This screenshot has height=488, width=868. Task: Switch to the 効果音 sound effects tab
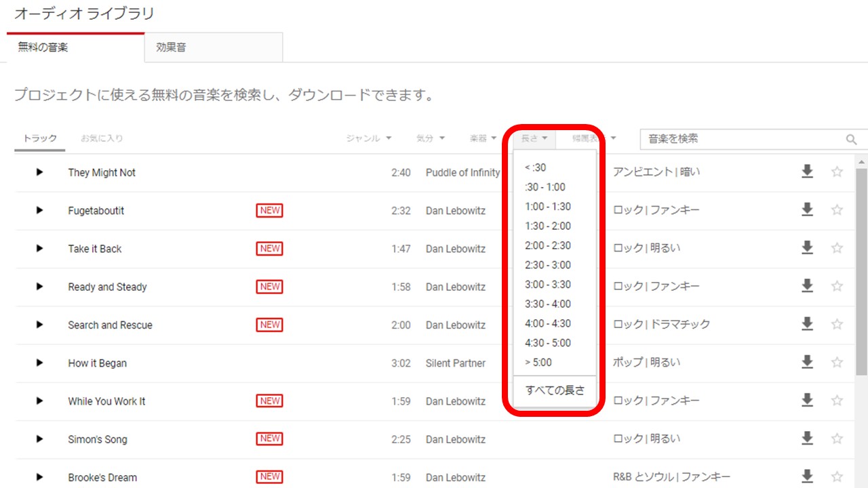[x=214, y=47]
